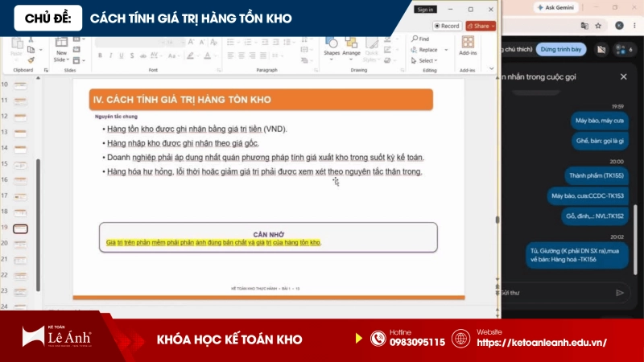Open the Chrome three-dot menu
Image resolution: width=644 pixels, height=362 pixels.
point(634,26)
